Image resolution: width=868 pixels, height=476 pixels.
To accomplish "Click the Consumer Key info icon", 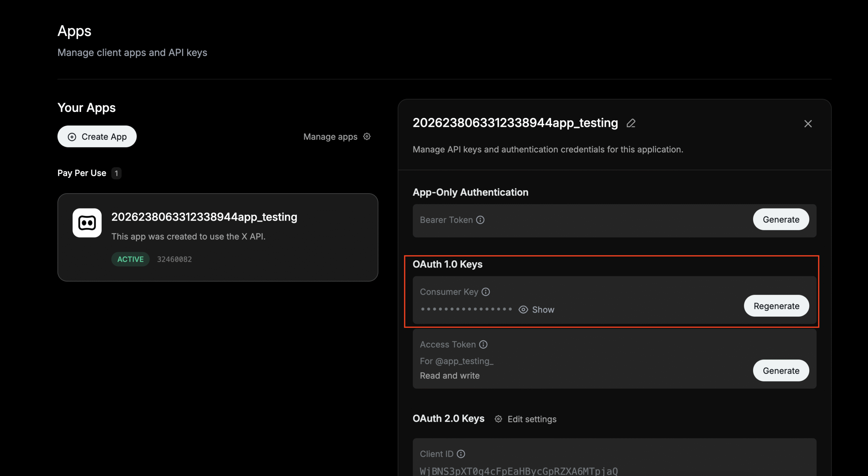I will point(486,292).
